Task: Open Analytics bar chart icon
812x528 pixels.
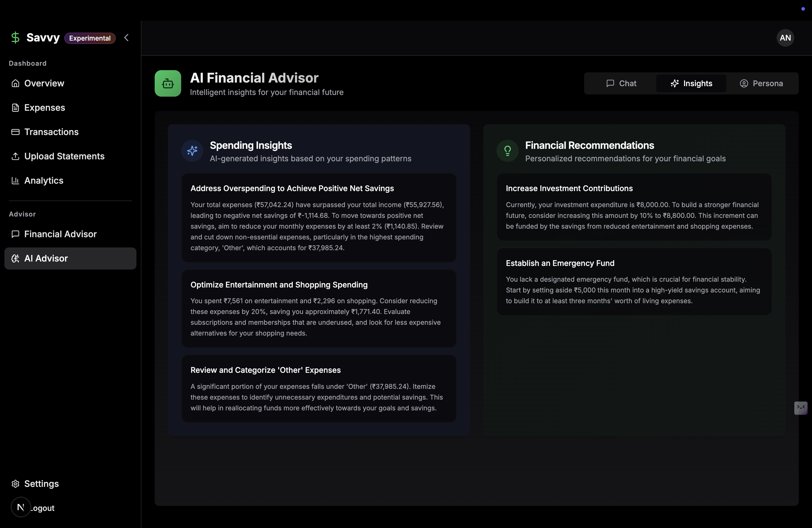Action: coord(15,180)
